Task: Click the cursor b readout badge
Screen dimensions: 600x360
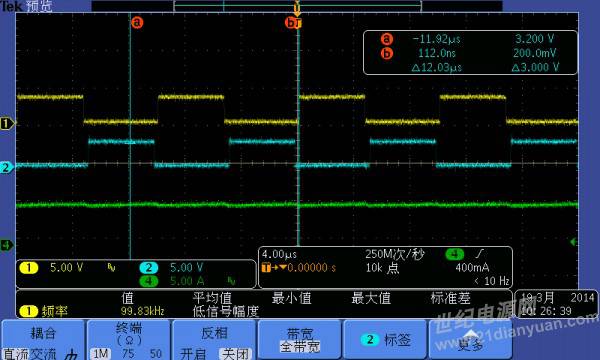Action: pyautogui.click(x=387, y=53)
